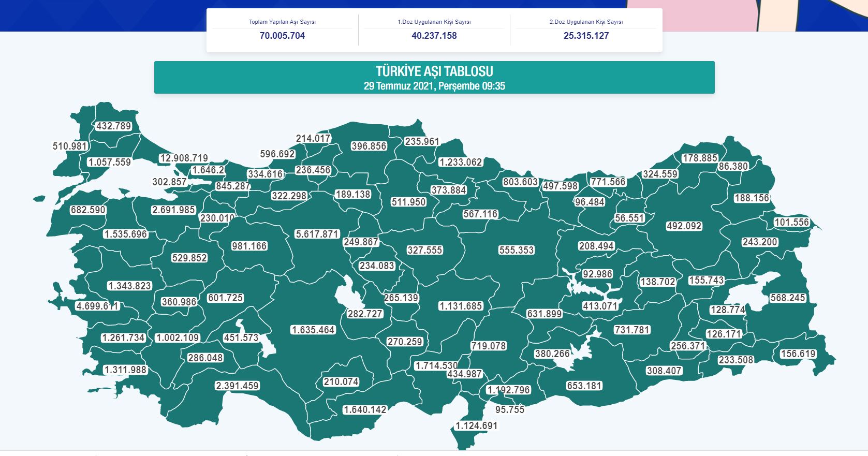The image size is (868, 456).
Task: Select the province labeled 719.078
Action: 489,346
